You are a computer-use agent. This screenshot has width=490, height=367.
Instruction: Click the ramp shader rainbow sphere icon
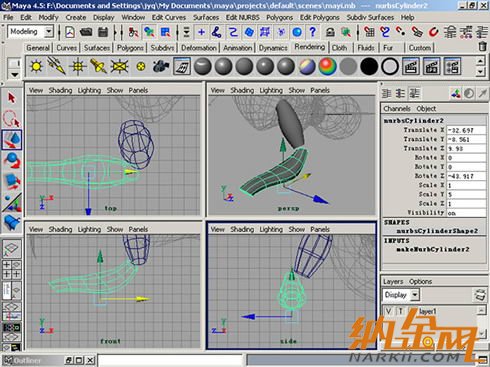click(327, 66)
